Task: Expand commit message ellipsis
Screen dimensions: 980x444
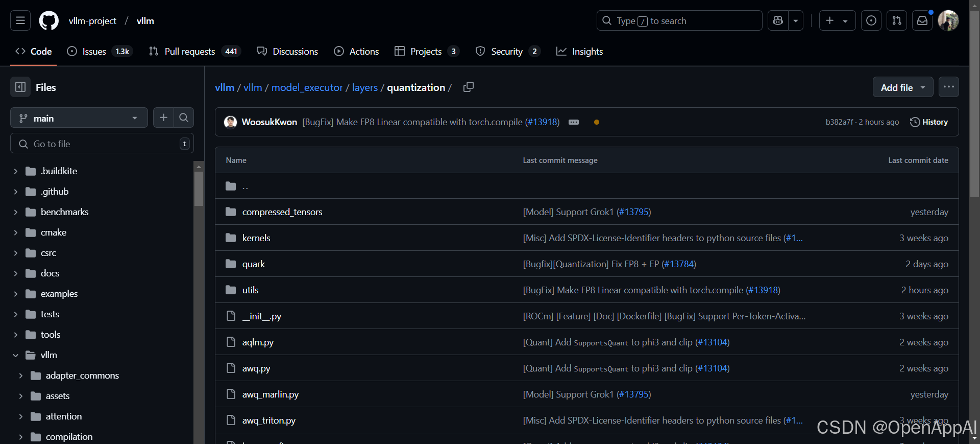Action: point(574,122)
